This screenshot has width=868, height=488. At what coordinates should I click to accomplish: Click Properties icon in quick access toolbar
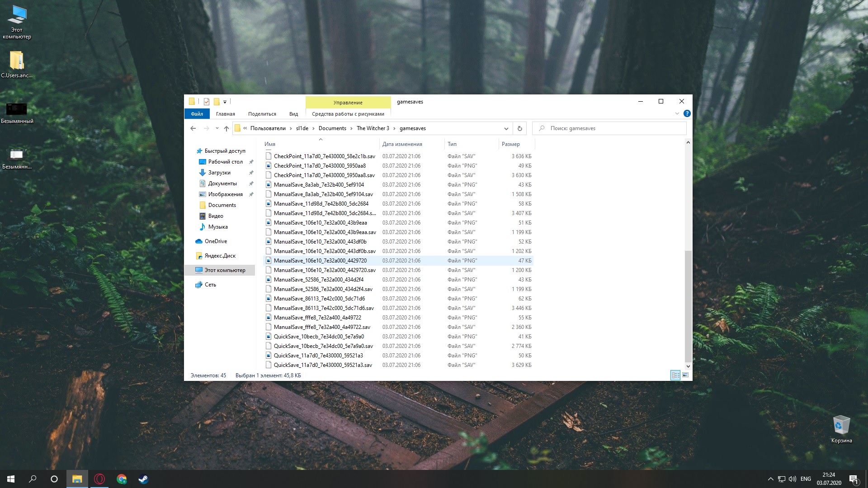(x=207, y=102)
